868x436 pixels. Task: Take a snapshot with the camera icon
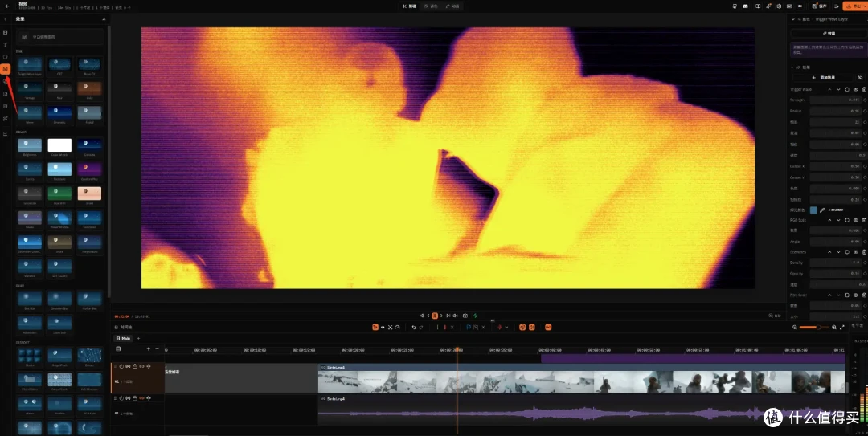tap(465, 316)
